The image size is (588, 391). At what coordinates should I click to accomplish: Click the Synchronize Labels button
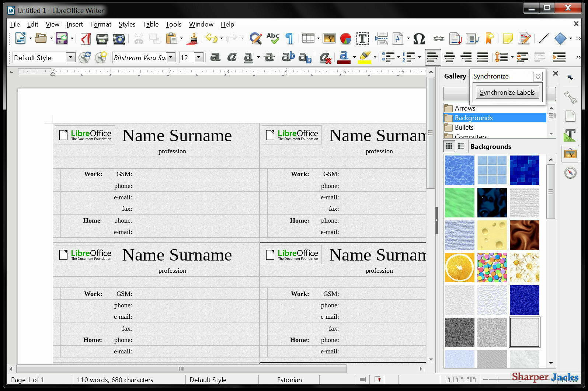click(x=507, y=92)
